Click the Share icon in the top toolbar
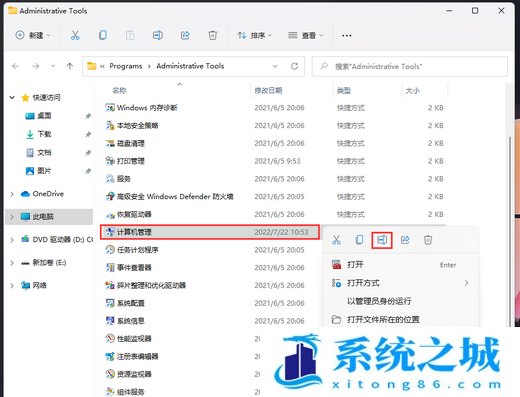 coord(185,35)
